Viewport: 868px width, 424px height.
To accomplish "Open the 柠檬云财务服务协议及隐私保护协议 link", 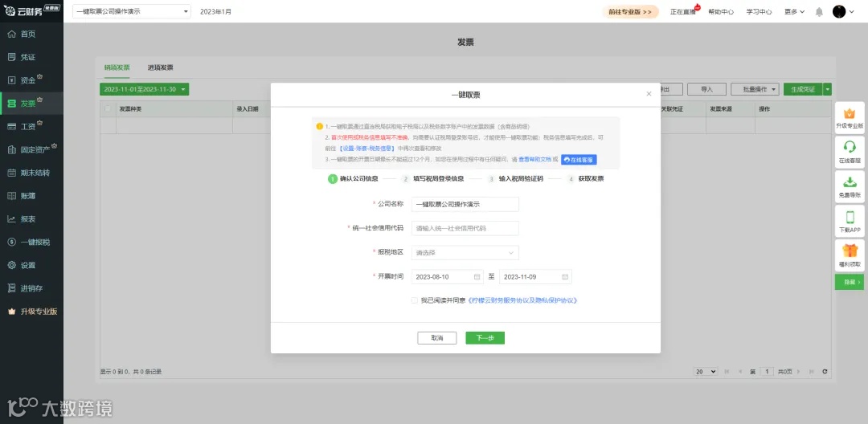I will (523, 300).
